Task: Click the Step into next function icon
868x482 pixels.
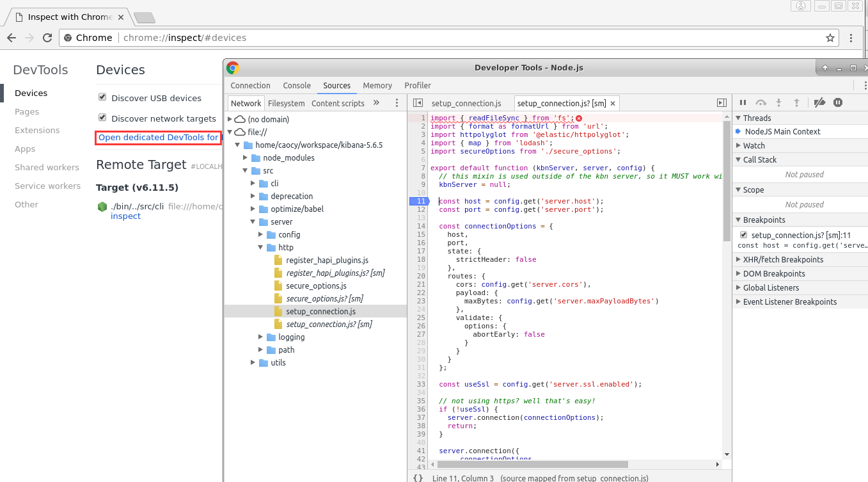Action: tap(778, 102)
